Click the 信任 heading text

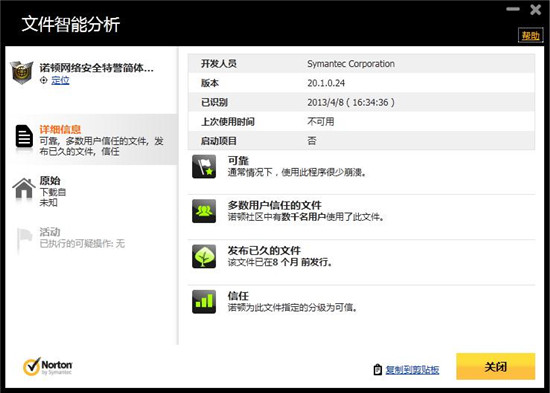coord(238,295)
